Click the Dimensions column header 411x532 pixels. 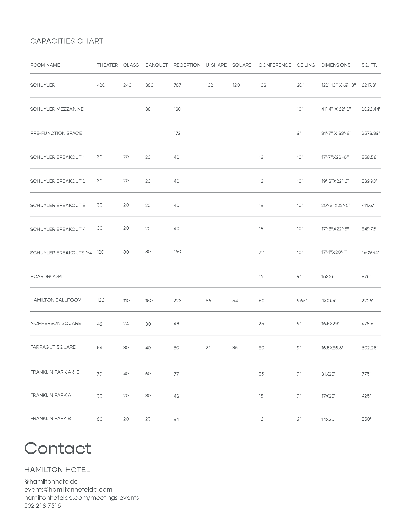[336, 65]
